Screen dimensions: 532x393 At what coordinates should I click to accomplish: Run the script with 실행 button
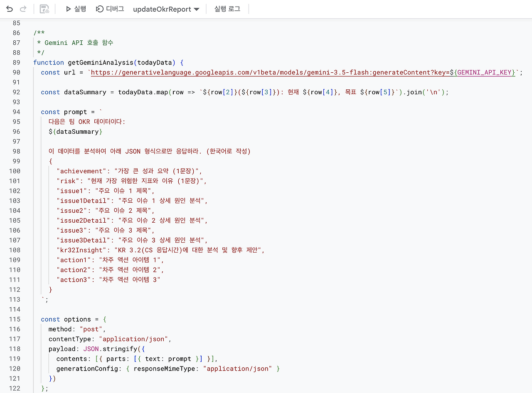(76, 9)
